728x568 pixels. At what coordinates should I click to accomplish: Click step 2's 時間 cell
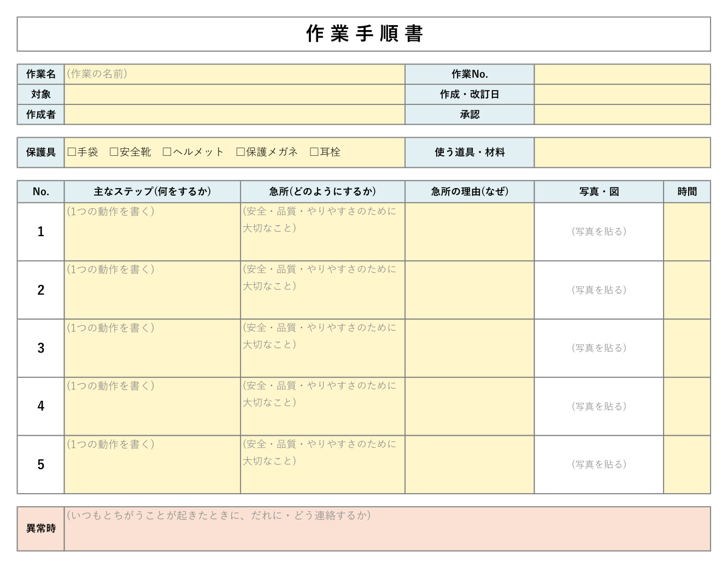tap(687, 290)
